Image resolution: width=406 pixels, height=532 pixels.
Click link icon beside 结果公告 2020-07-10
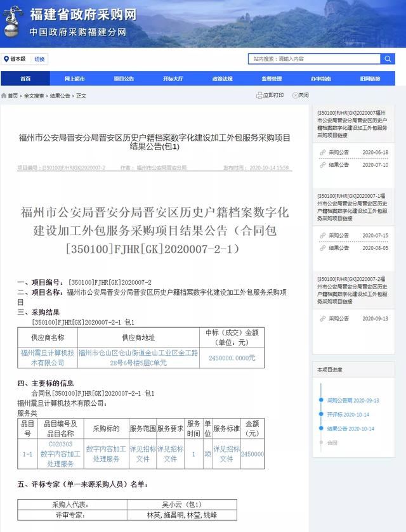322,165
